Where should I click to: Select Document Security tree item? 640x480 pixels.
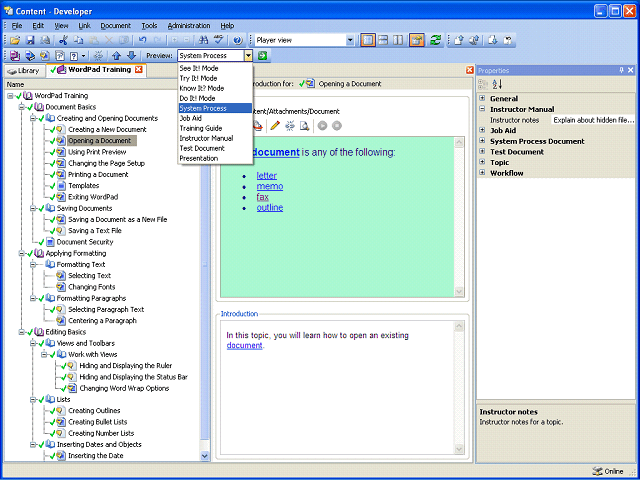tap(85, 242)
